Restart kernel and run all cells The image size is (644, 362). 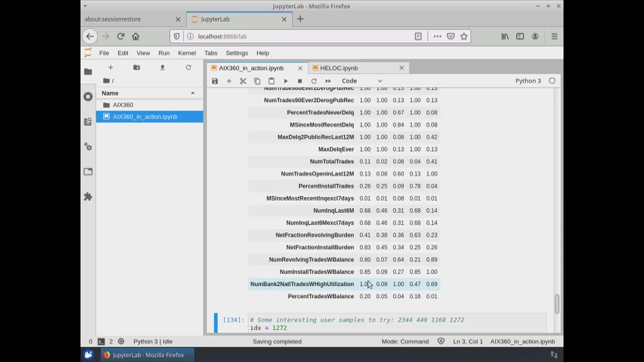coord(328,81)
